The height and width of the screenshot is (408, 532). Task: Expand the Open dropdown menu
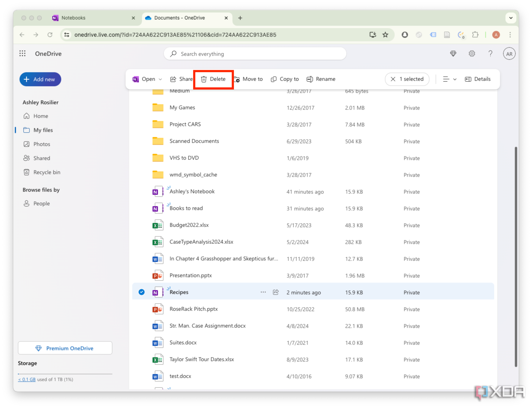coord(160,79)
